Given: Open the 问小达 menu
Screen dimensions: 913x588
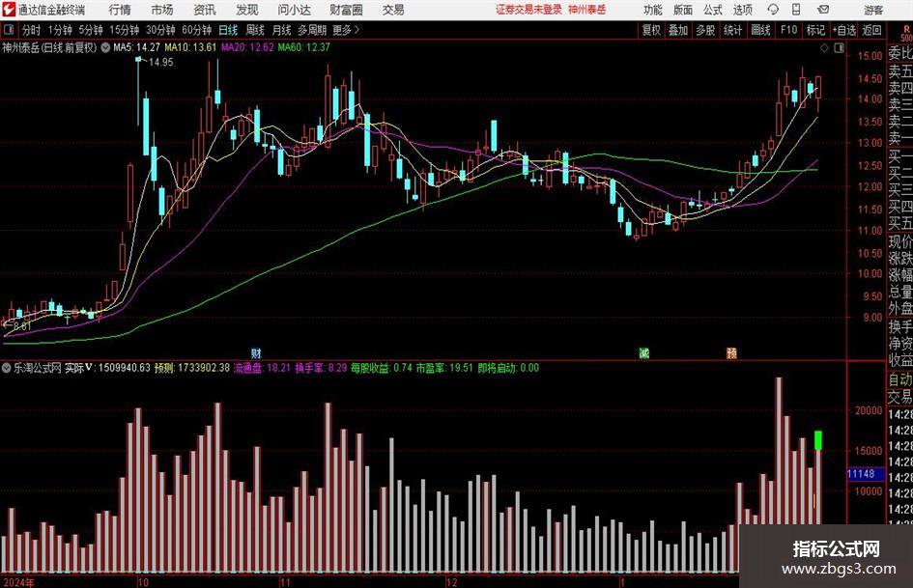Looking at the screenshot, I should [x=294, y=10].
